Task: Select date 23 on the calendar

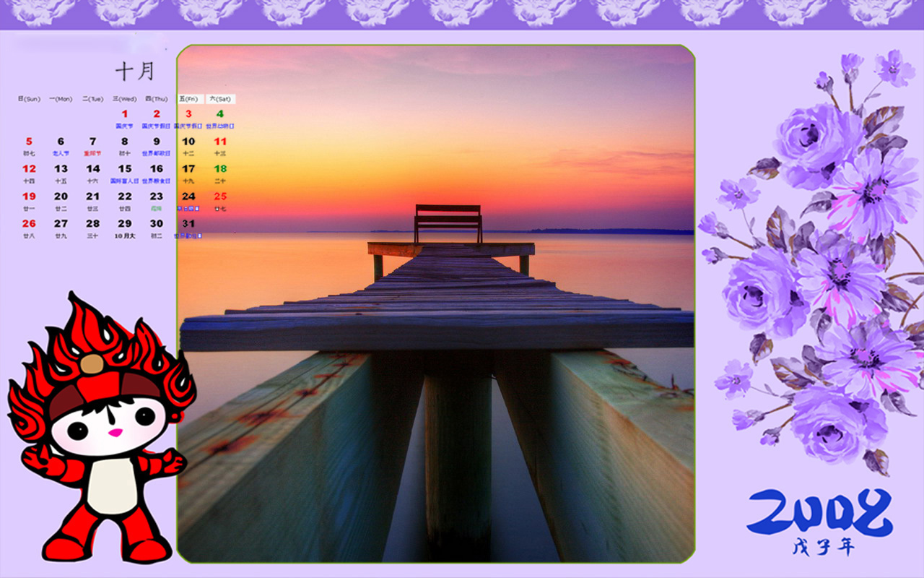Action: click(x=156, y=197)
